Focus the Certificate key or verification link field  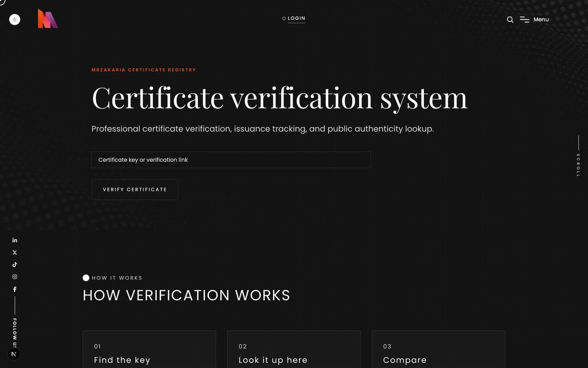tap(231, 160)
